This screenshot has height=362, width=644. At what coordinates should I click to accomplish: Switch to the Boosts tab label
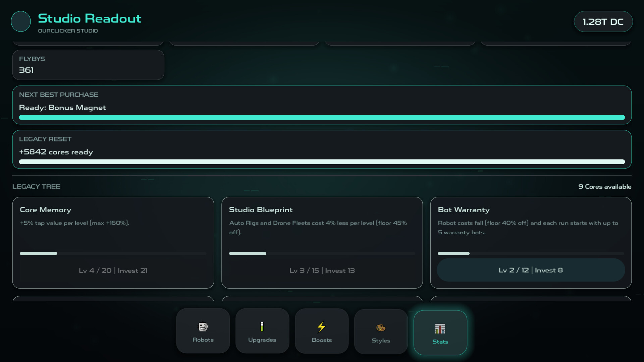322,340
